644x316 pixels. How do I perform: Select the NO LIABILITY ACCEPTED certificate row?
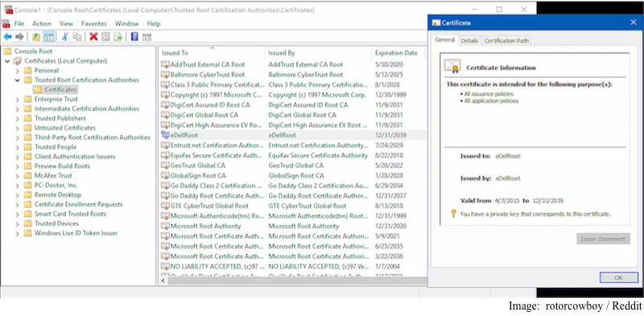pos(292,266)
